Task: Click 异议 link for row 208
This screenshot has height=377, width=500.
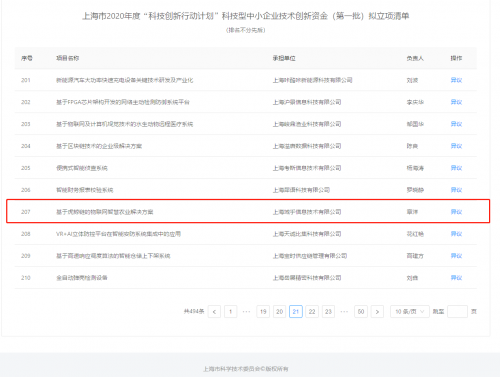Action: tap(456, 234)
